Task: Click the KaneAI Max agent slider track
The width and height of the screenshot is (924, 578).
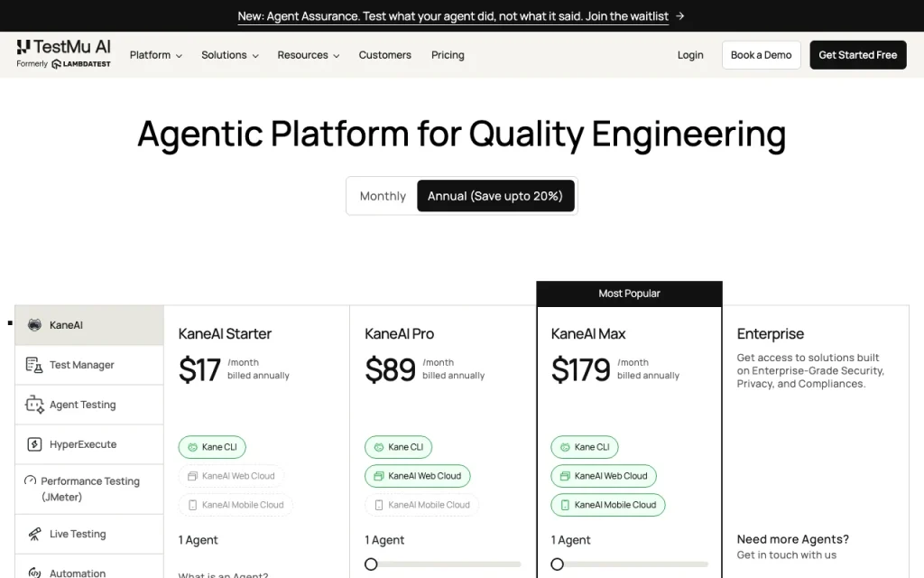Action: point(629,564)
